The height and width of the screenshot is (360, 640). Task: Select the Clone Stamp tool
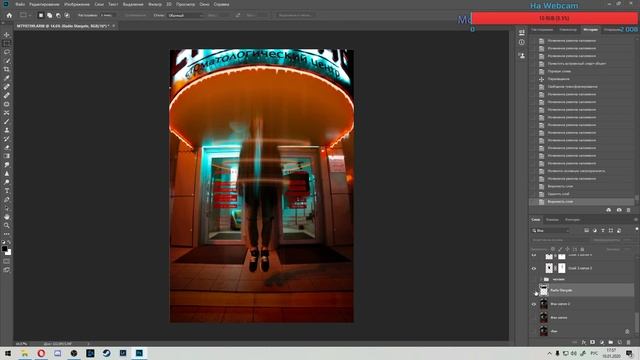[x=7, y=130]
